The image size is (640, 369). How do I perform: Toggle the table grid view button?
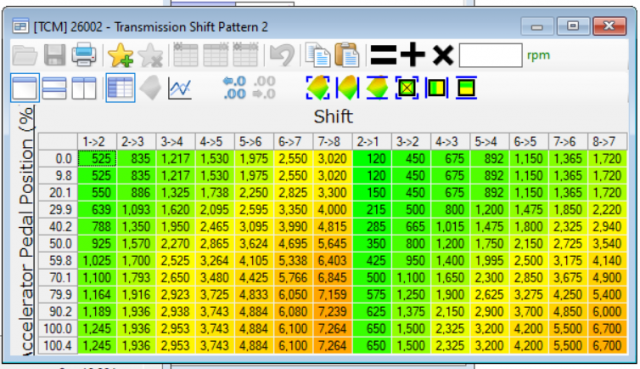click(120, 88)
